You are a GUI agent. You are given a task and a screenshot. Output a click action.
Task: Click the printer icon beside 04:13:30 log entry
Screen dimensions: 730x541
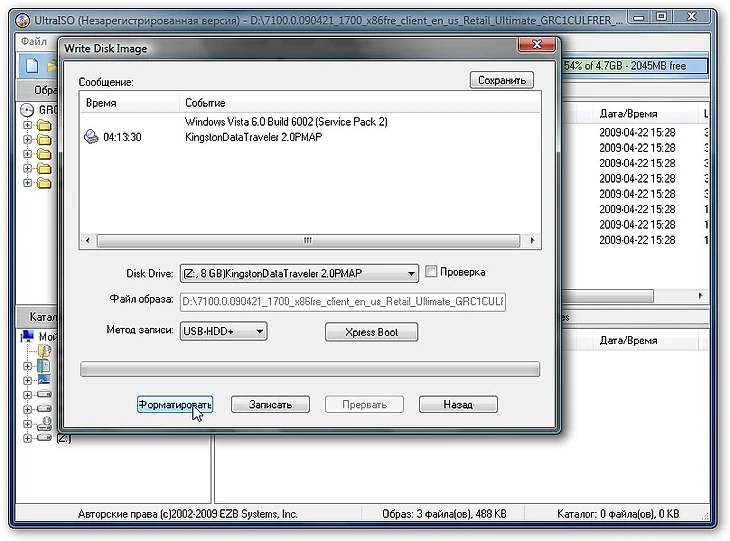pos(91,137)
